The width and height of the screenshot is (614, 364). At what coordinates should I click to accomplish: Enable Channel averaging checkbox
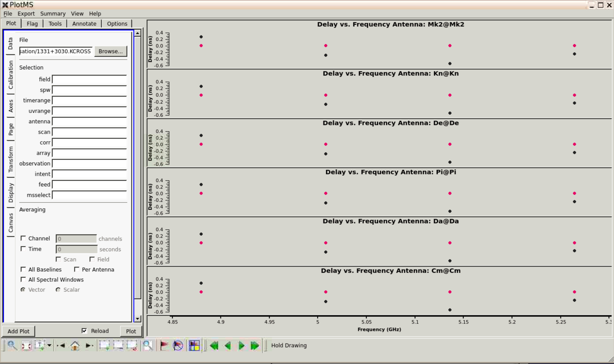point(23,238)
